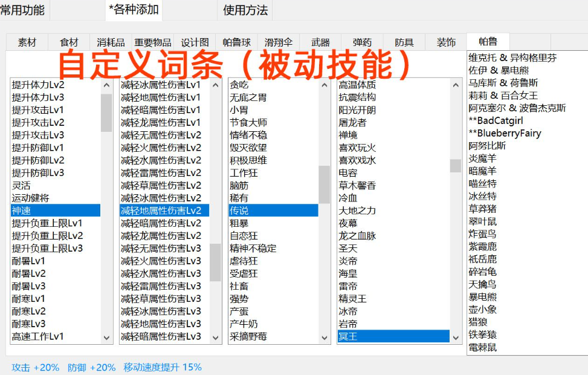Pick 龙之血脉 passive skill
The image size is (588, 375).
click(x=357, y=236)
